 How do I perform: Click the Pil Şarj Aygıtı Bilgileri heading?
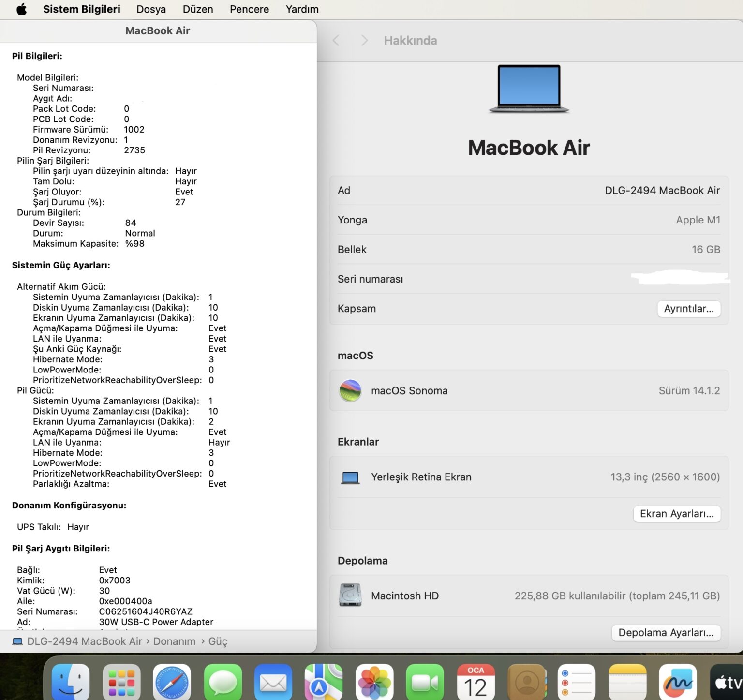click(x=61, y=549)
